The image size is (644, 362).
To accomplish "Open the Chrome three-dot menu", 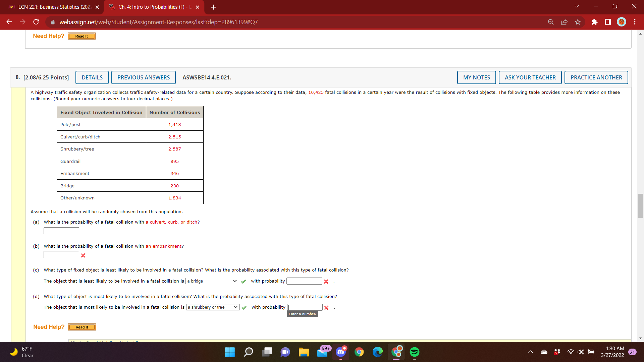I will click(635, 22).
